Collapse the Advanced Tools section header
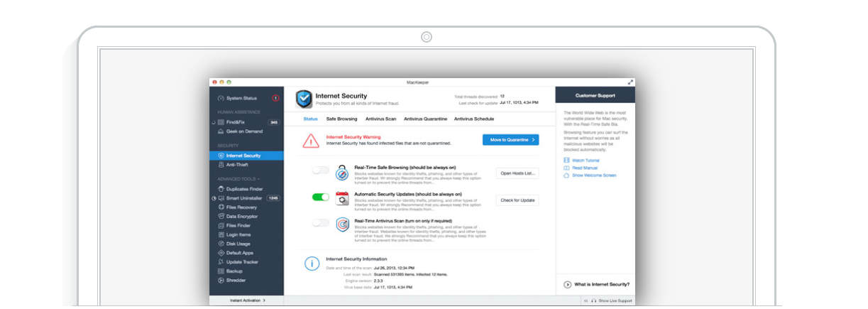868x309 pixels. click(x=238, y=179)
